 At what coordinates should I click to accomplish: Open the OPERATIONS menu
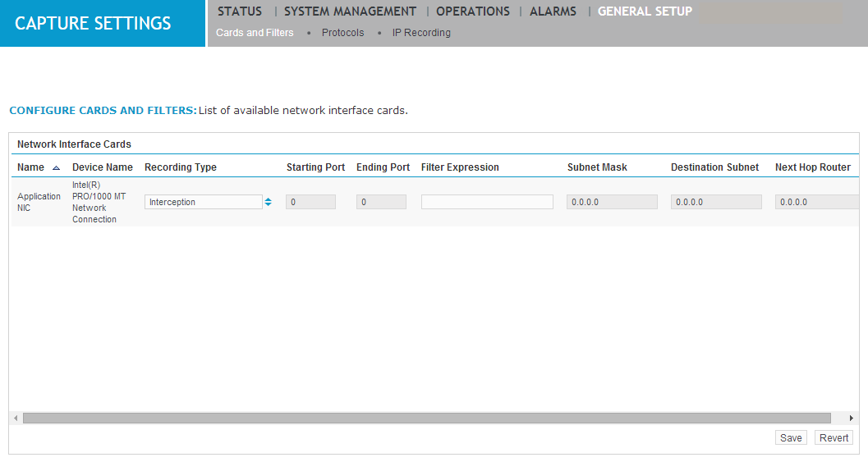click(x=473, y=11)
